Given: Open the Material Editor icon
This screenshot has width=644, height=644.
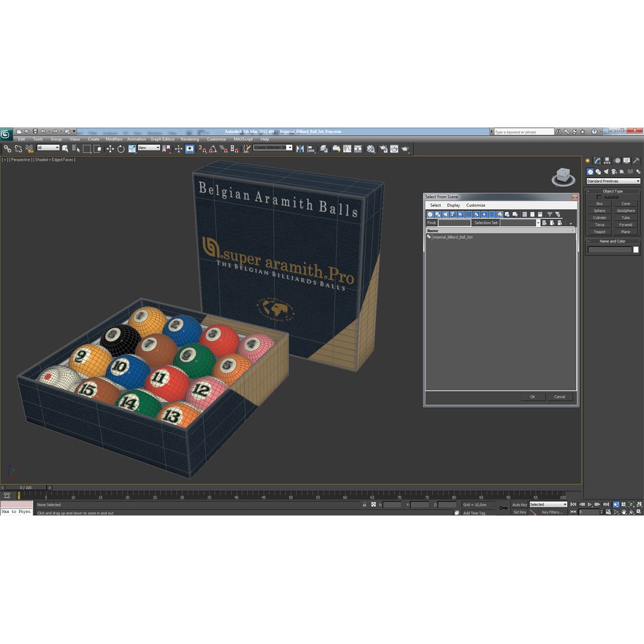Looking at the screenshot, I should (x=370, y=148).
